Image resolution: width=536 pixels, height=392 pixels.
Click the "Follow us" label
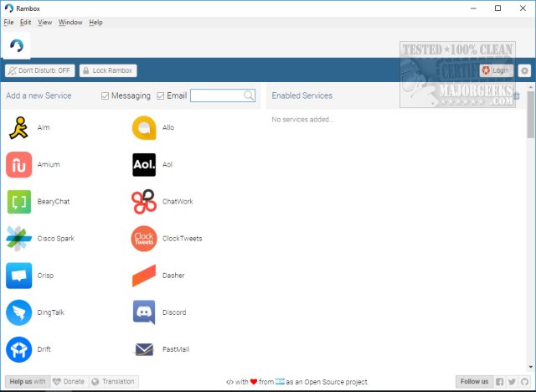click(475, 381)
